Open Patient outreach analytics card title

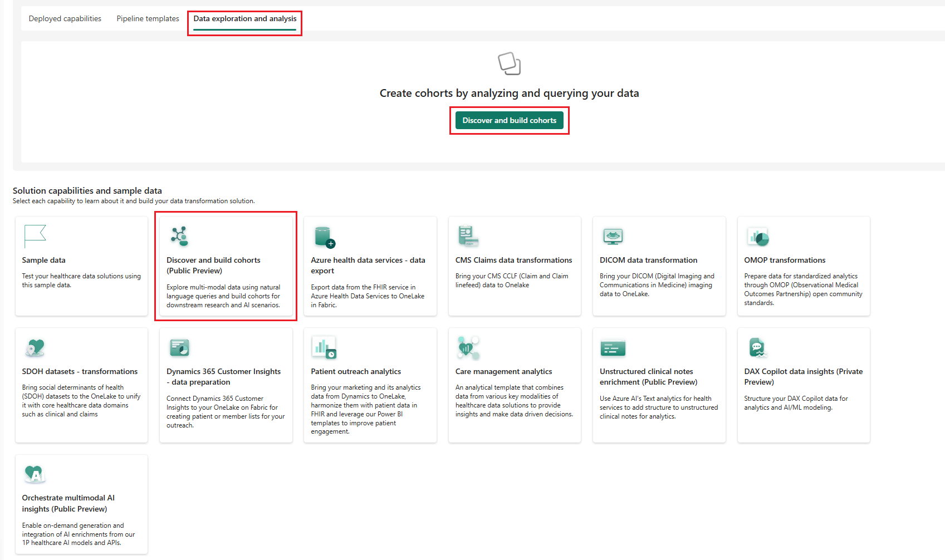click(x=356, y=371)
